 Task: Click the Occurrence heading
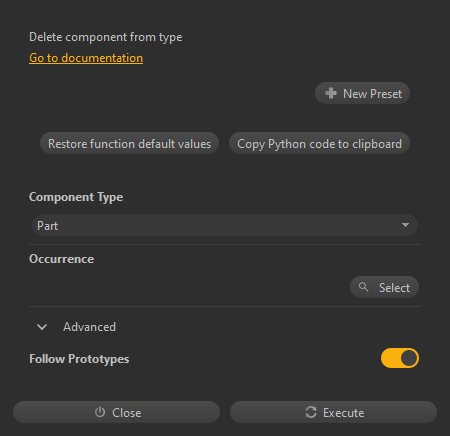(x=61, y=259)
